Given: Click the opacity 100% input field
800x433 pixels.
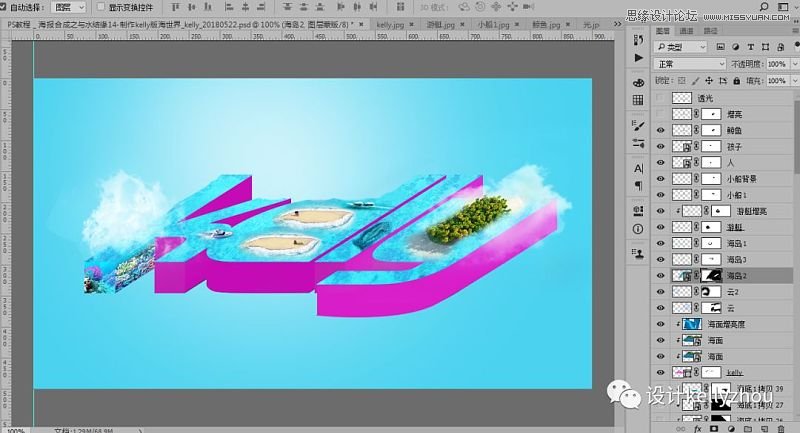Looking at the screenshot, I should (x=777, y=64).
